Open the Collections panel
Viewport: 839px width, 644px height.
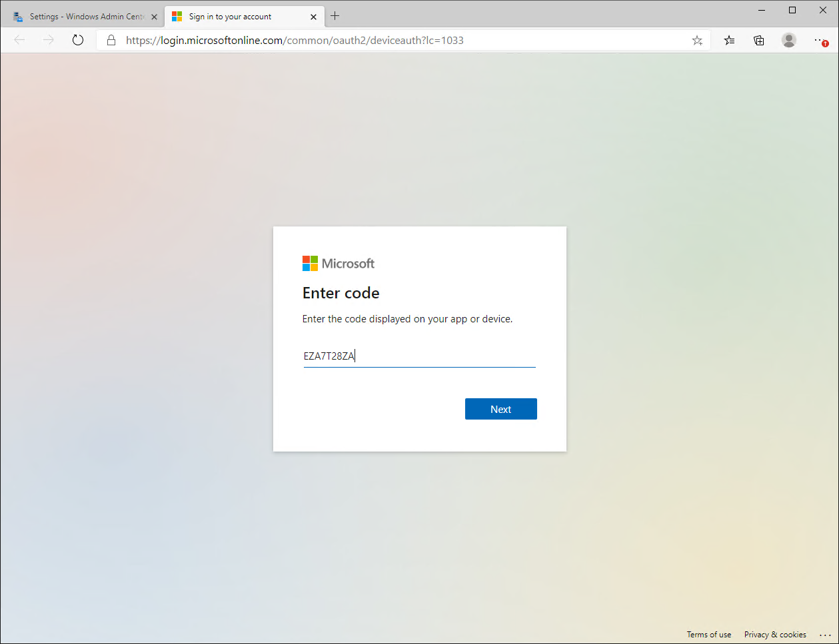[759, 41]
